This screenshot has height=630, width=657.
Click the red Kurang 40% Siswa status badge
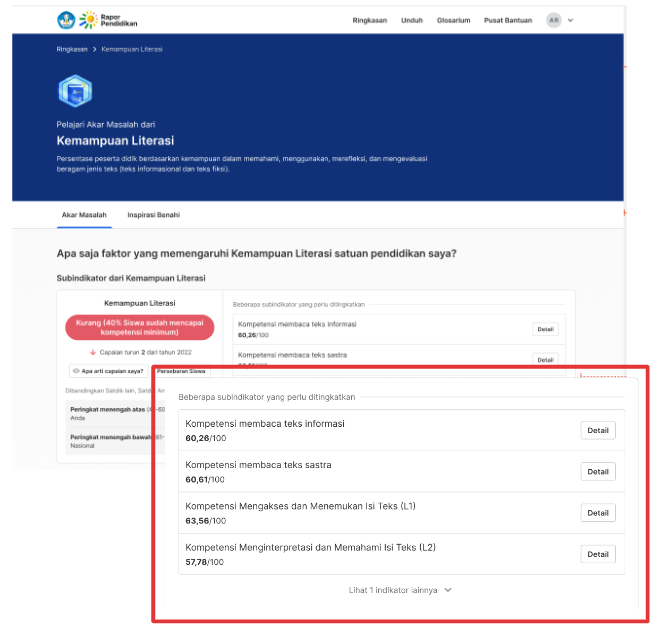tap(140, 328)
